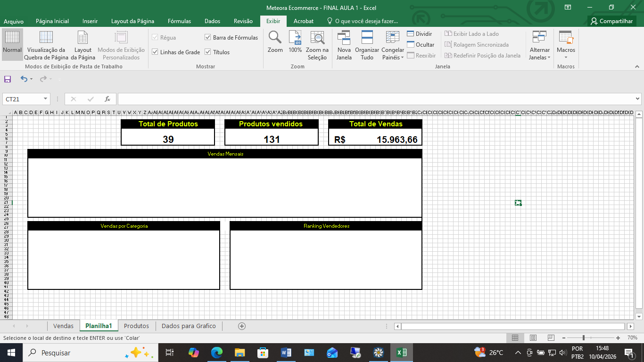This screenshot has width=644, height=362.
Task: Click the Name Box showing CT21
Action: pos(23,99)
